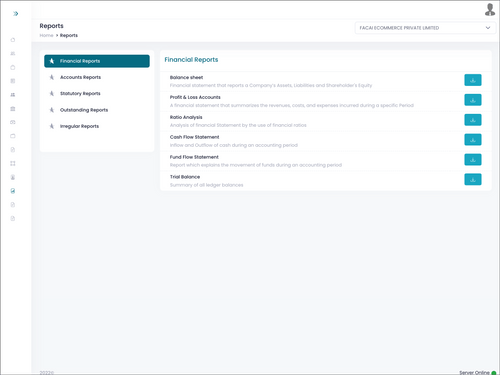This screenshot has height=375, width=500.
Task: Click 'Report which explains the movement of funds' text
Action: [256, 165]
